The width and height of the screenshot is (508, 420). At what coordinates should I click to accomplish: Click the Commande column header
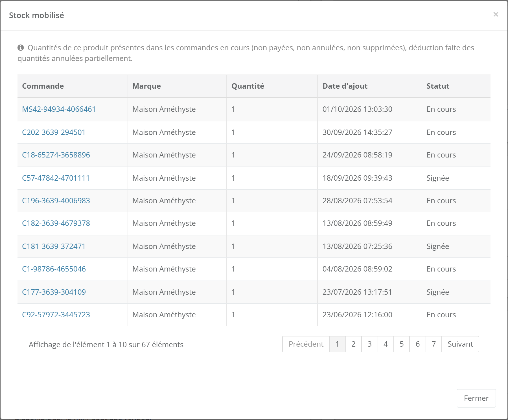point(73,86)
